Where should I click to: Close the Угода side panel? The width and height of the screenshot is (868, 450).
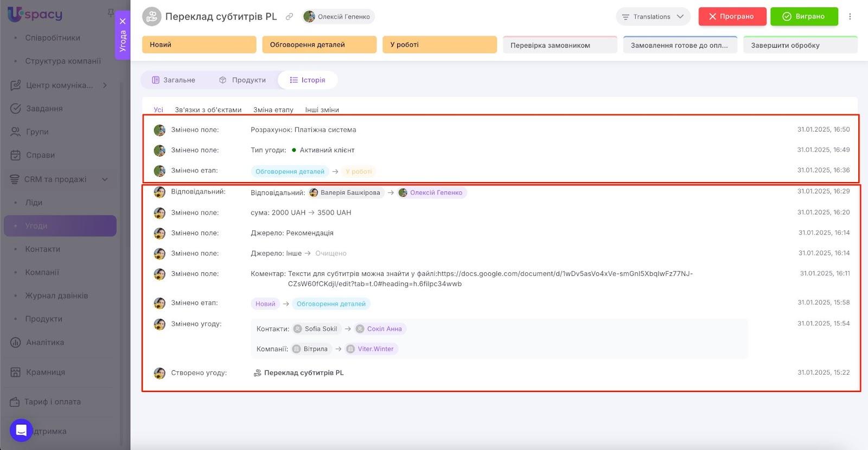[123, 21]
